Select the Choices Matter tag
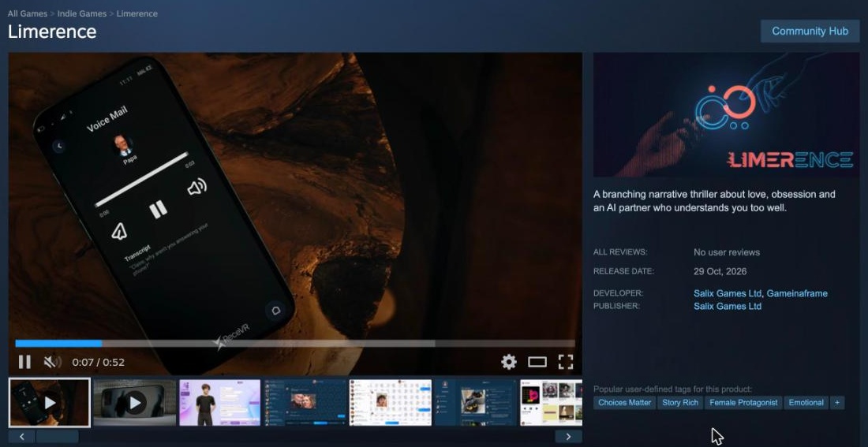This screenshot has height=447, width=868. (624, 402)
